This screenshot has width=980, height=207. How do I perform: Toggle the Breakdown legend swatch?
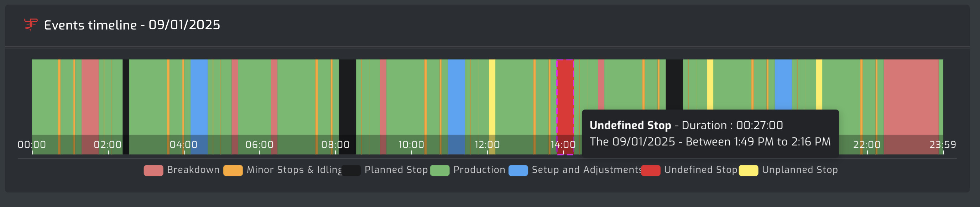[x=153, y=170]
